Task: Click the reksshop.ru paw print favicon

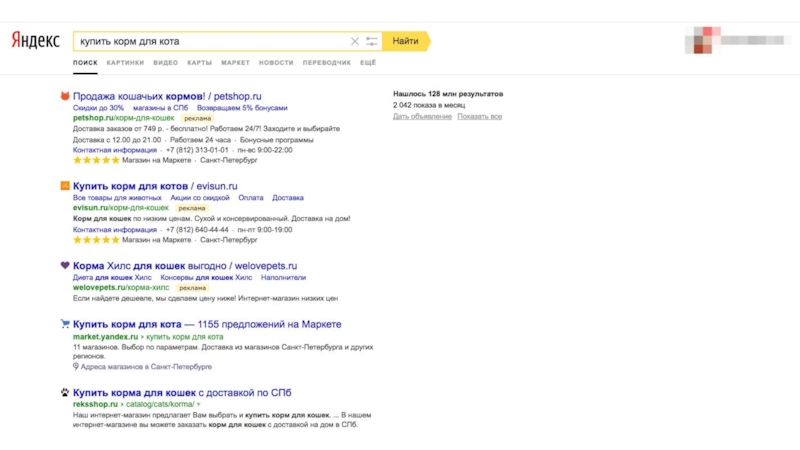Action: 65,393
